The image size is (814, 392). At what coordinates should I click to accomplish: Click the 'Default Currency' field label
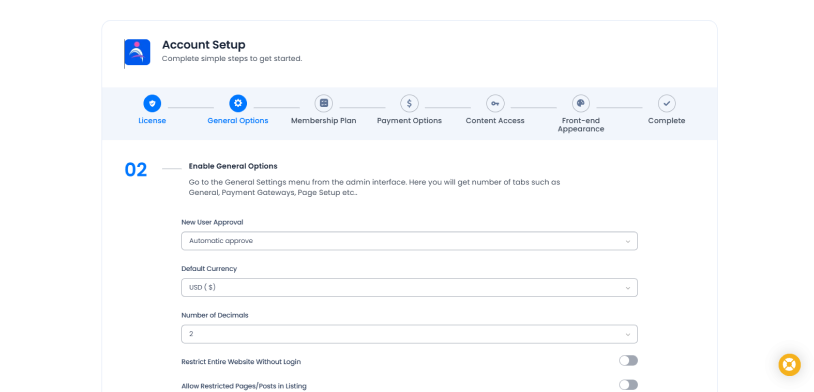(x=209, y=269)
